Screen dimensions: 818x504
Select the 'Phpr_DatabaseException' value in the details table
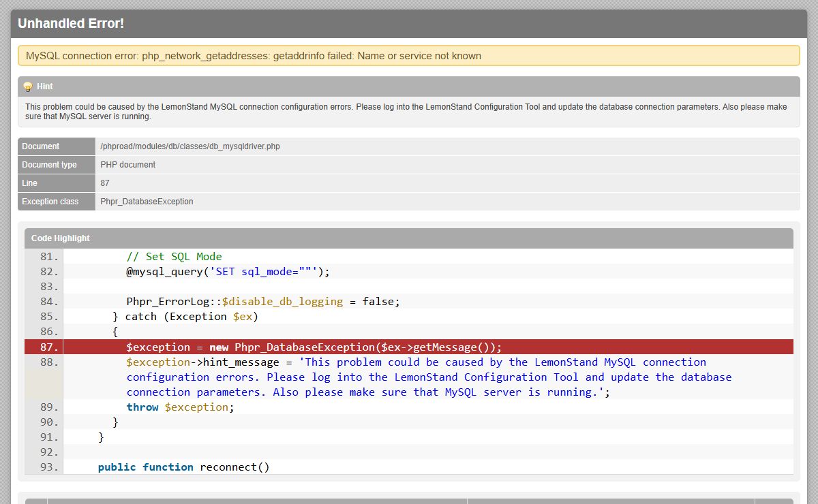147,202
